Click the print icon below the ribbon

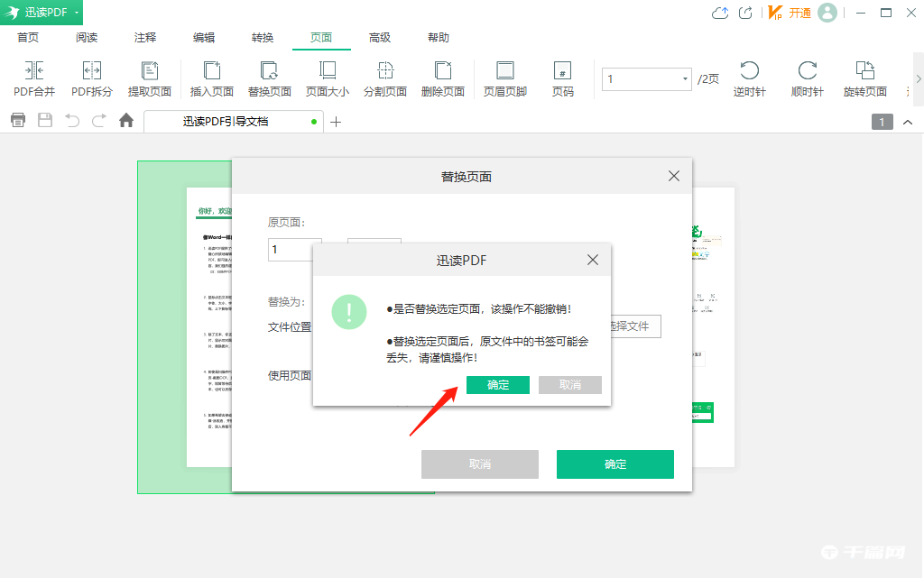(18, 120)
